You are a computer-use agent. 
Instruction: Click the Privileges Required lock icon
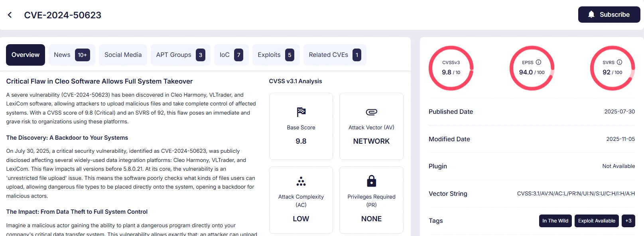point(371,181)
